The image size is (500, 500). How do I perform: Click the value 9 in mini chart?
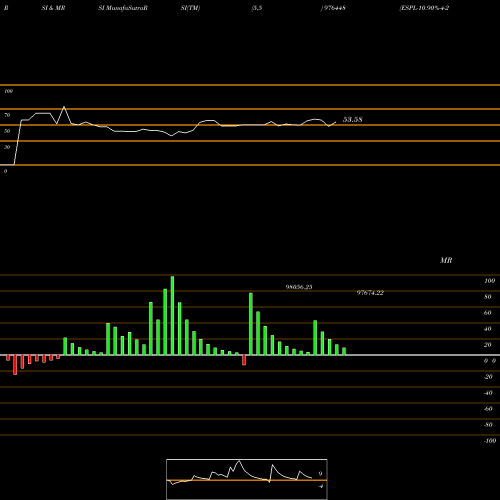pyautogui.click(x=320, y=473)
